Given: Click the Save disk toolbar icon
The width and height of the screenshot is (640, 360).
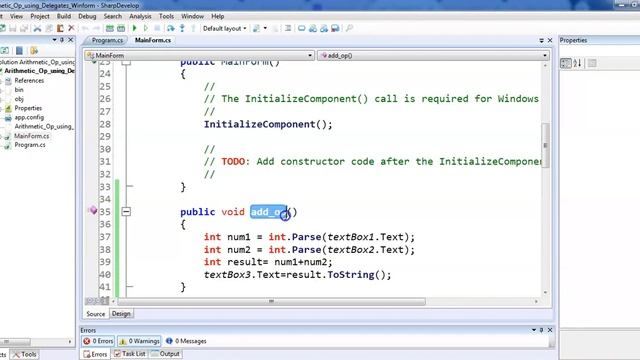Looking at the screenshot, I should point(13,28).
